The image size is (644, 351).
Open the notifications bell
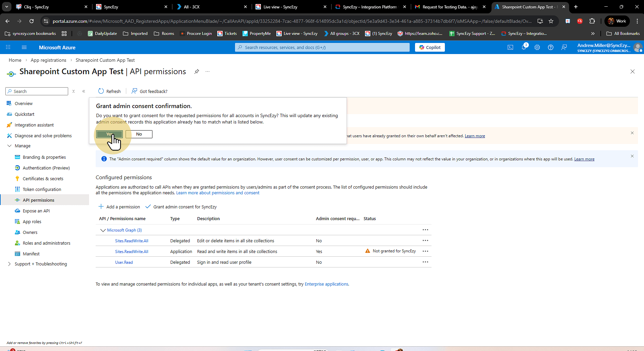[x=524, y=47]
